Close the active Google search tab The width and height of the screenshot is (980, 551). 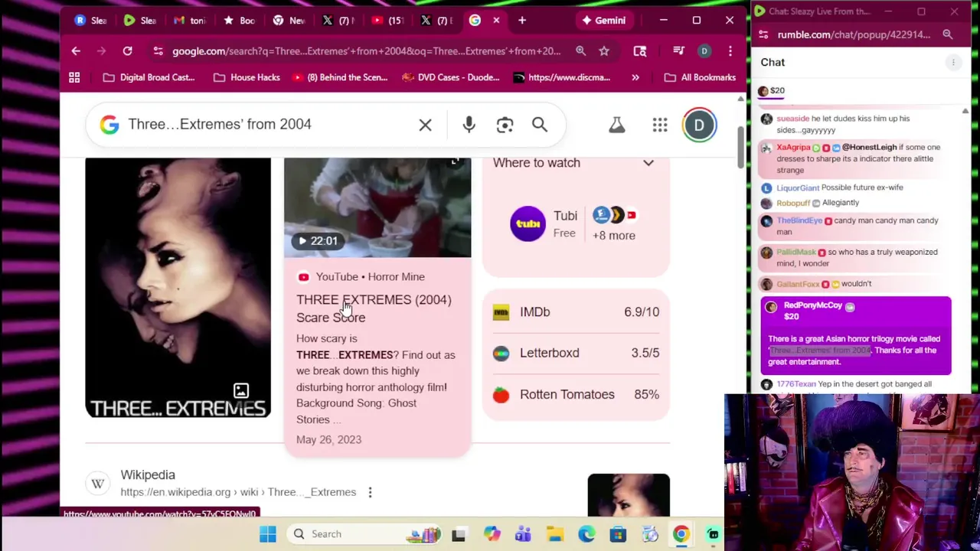(x=496, y=21)
